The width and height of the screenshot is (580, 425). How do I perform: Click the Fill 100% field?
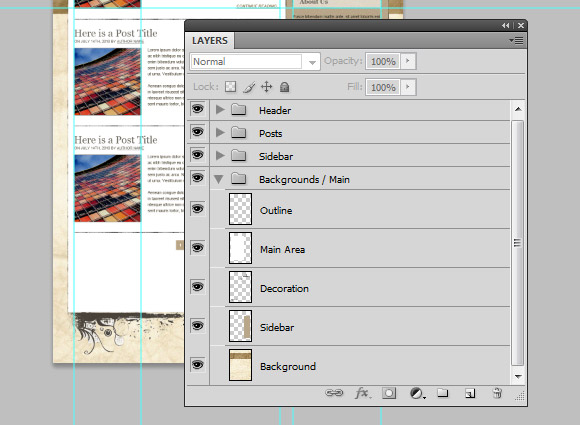tap(383, 87)
